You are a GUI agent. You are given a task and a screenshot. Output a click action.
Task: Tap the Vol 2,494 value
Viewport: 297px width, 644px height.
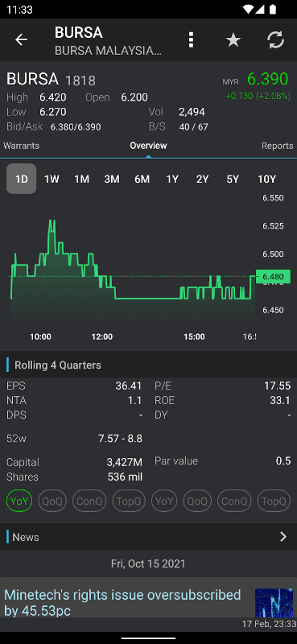pyautogui.click(x=192, y=112)
